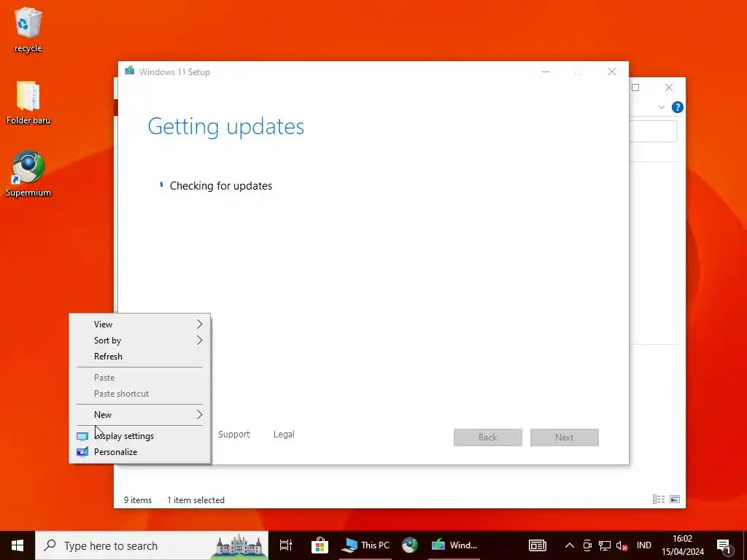Open the Sort by submenu
This screenshot has height=560, width=747.
coord(139,341)
